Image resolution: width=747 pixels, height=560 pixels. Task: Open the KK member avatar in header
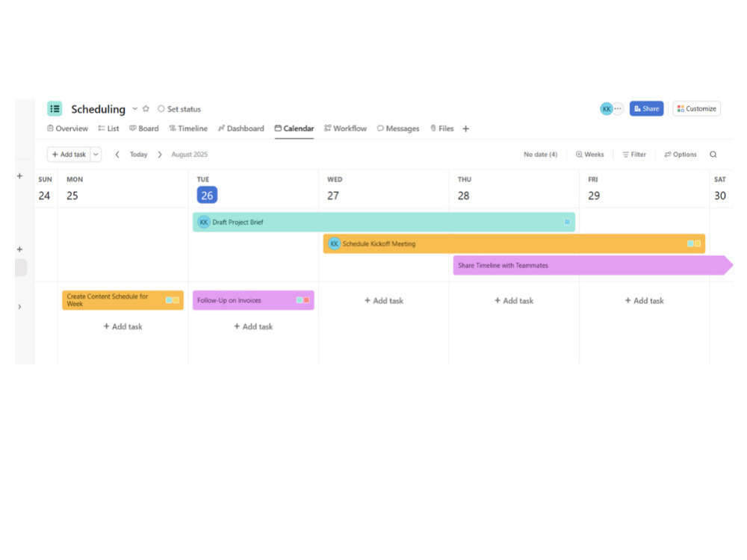[606, 108]
